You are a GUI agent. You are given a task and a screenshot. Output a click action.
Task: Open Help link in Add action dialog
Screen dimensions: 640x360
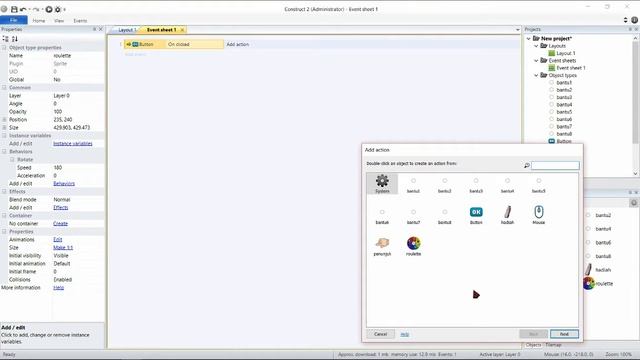(404, 334)
